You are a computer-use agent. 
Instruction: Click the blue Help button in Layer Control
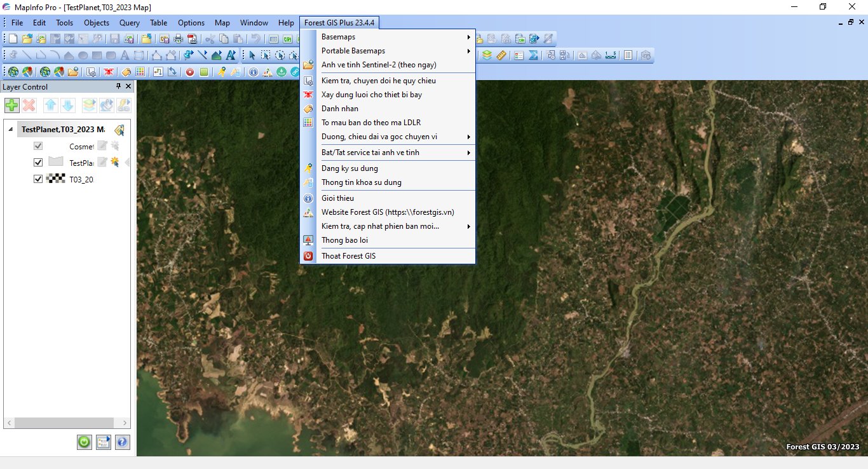point(122,442)
